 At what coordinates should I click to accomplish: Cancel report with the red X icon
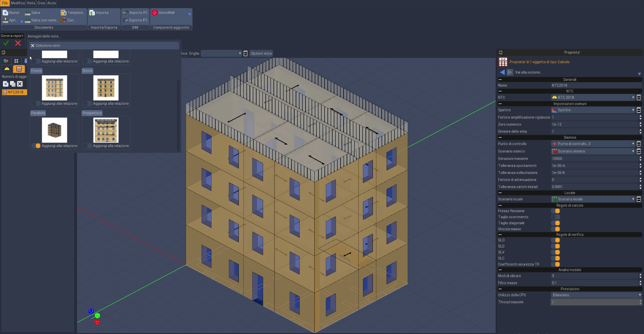tap(18, 43)
